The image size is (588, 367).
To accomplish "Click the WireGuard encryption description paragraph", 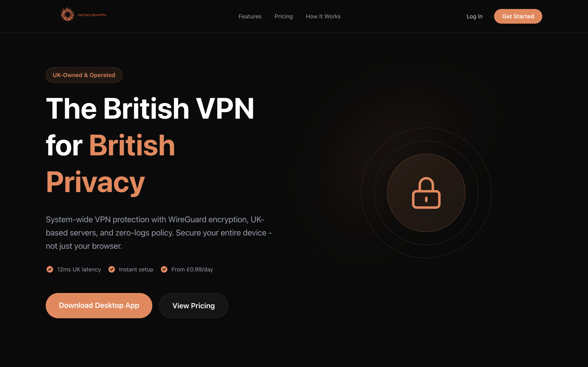I will click(x=159, y=232).
